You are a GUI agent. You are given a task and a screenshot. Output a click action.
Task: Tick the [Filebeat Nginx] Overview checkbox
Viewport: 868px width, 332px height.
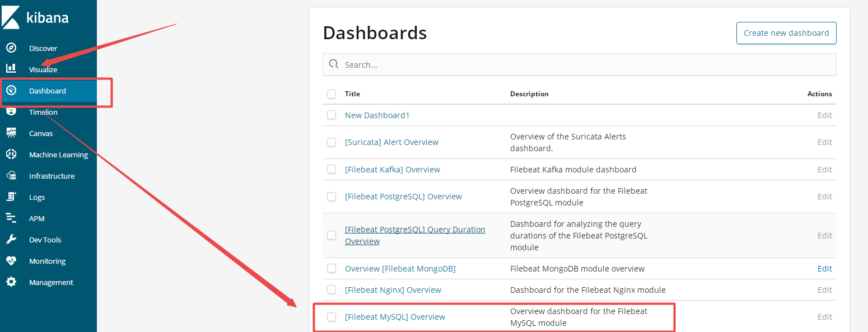click(332, 290)
